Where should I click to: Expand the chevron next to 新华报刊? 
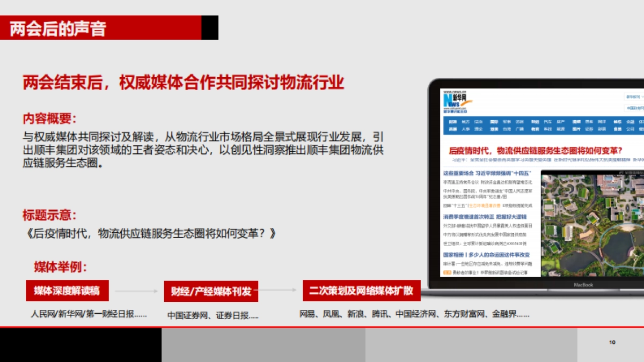point(642,97)
